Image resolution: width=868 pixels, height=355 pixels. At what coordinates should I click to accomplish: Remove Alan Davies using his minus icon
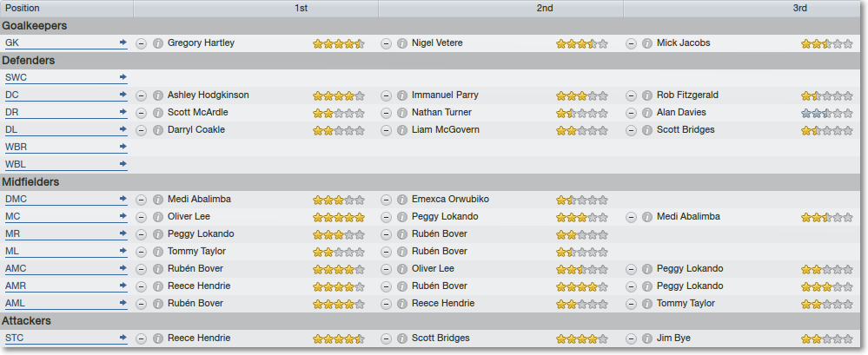631,113
